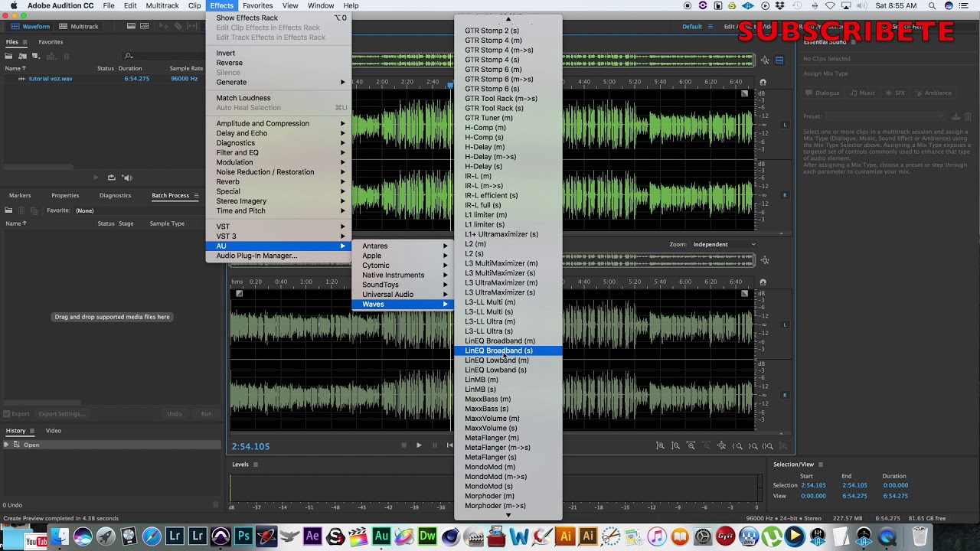Switch to Waveform editor view
Screen dimensions: 980x551
[31, 26]
